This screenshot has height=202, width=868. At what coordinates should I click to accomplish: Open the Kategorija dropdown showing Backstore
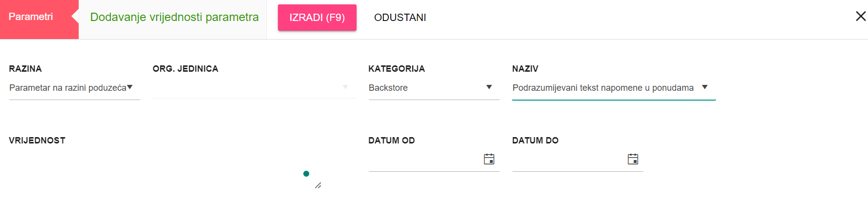434,88
